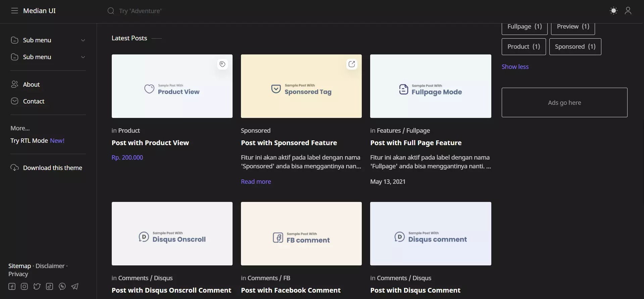Open the TikTok social icon
644x299 pixels.
[49, 286]
